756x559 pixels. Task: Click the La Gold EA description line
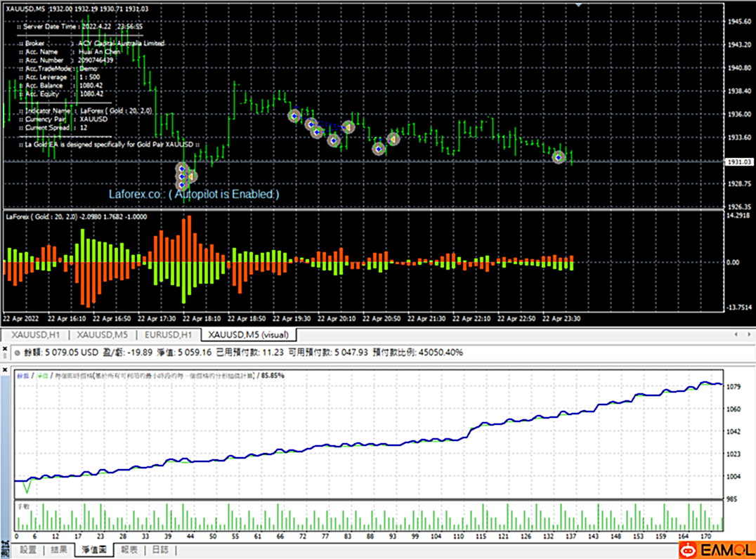109,145
